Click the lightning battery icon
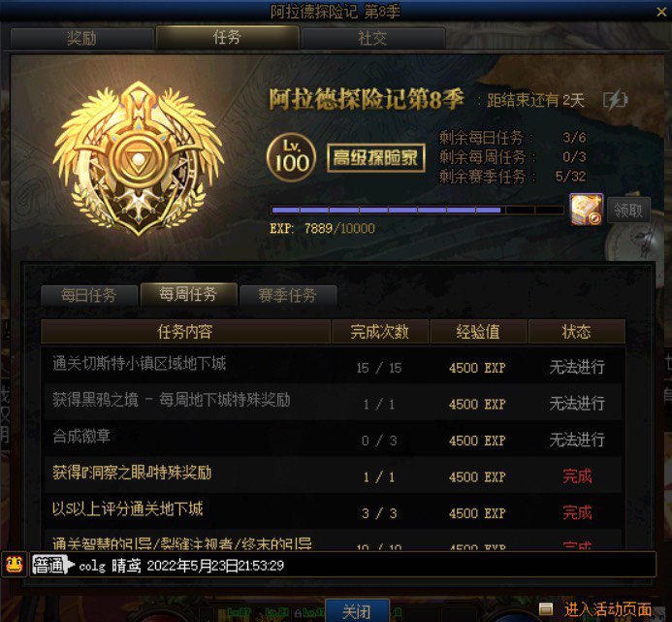 point(615,100)
